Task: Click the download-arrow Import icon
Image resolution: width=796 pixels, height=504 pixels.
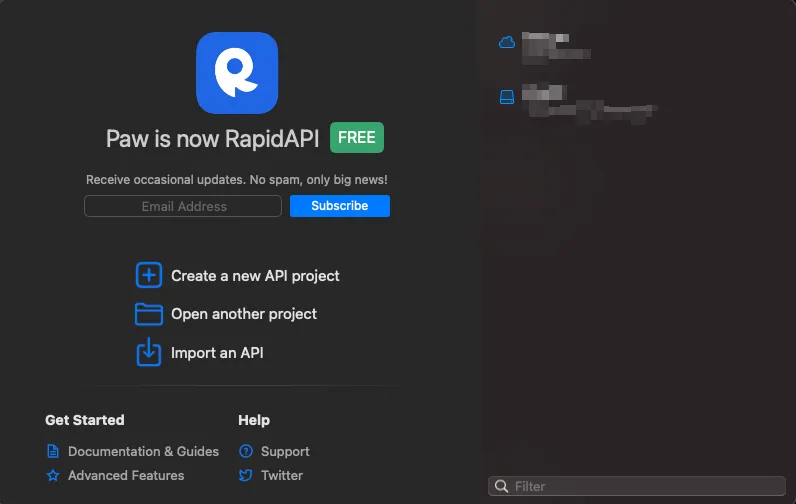Action: (x=148, y=352)
